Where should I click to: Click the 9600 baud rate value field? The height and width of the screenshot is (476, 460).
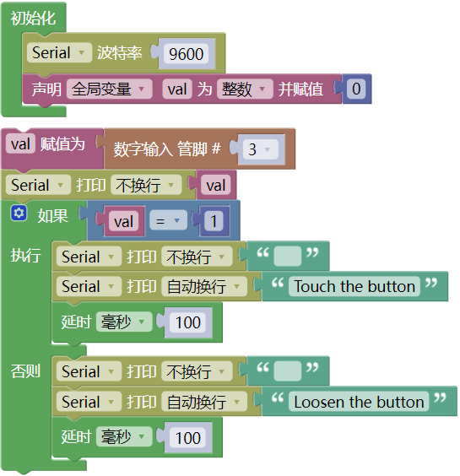[187, 54]
